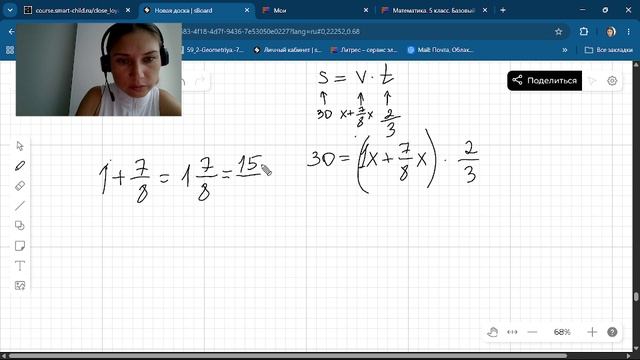Switch to Математика 5 класс tab
This screenshot has height=360, width=640.
433,10
